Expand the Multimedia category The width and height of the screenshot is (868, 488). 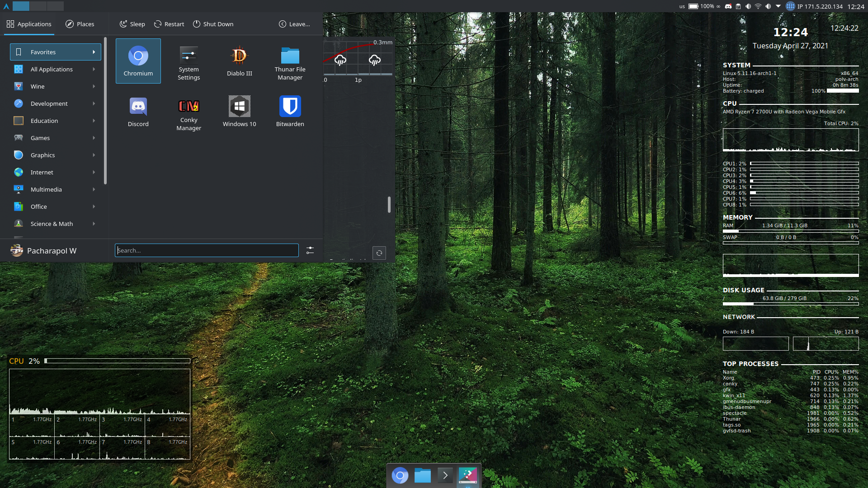coord(47,189)
